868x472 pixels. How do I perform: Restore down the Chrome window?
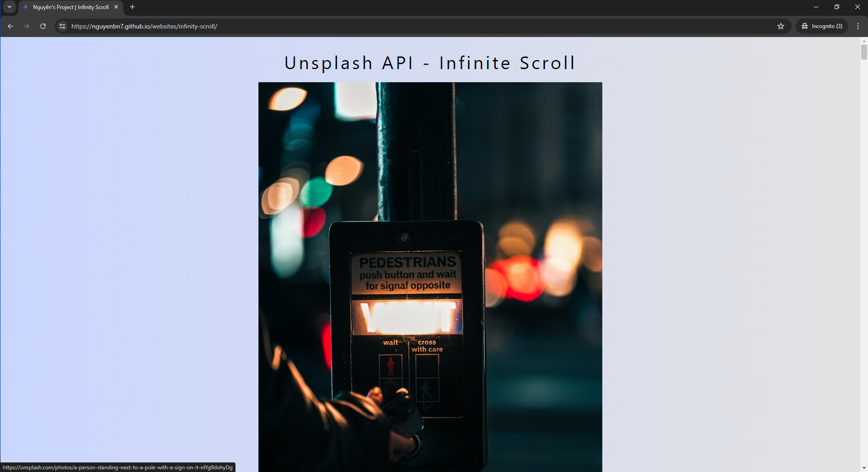click(837, 7)
